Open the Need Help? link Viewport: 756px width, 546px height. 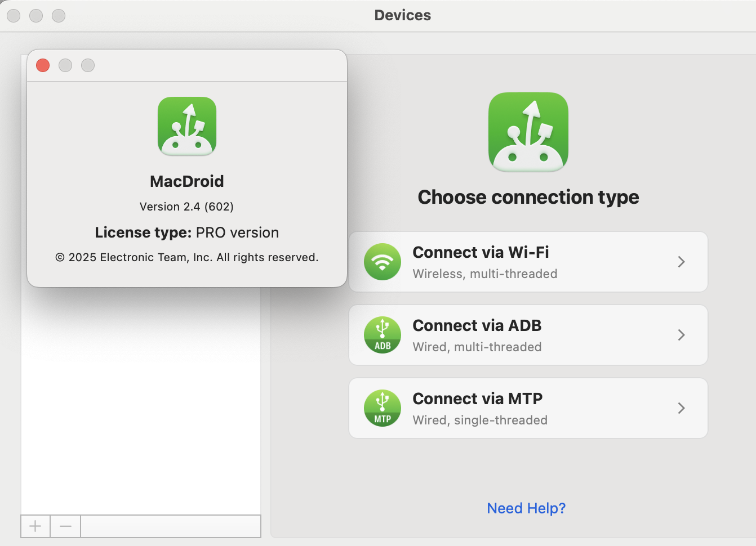pos(526,508)
